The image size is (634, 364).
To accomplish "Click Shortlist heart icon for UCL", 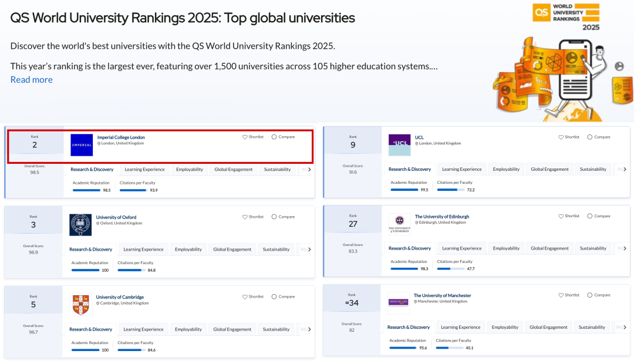I will tap(561, 137).
